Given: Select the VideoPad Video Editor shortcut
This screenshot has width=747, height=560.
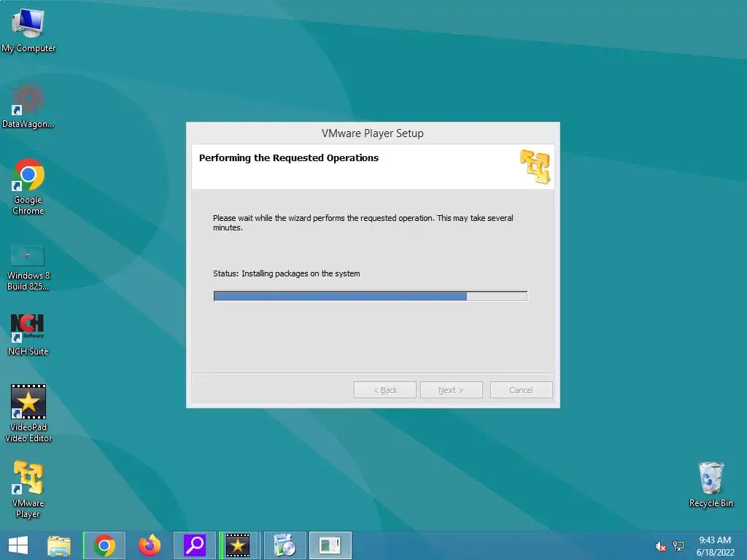Looking at the screenshot, I should 28,413.
